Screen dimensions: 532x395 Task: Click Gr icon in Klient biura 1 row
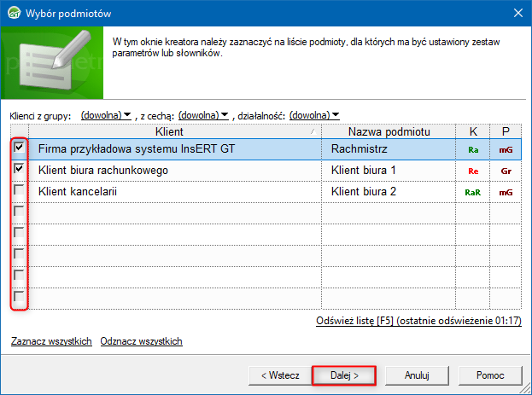coord(506,171)
